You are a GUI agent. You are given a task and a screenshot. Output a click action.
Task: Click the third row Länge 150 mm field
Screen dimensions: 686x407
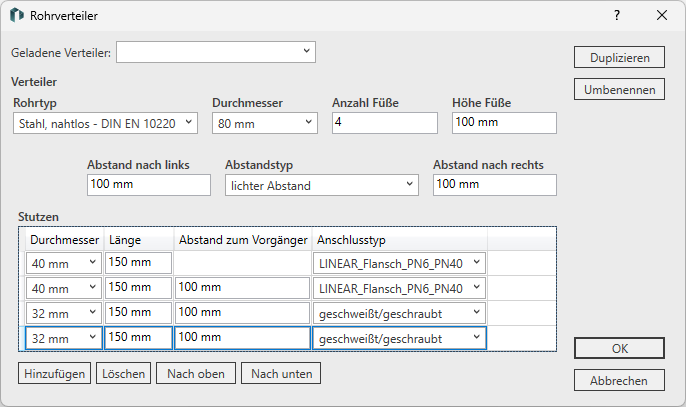pos(138,312)
